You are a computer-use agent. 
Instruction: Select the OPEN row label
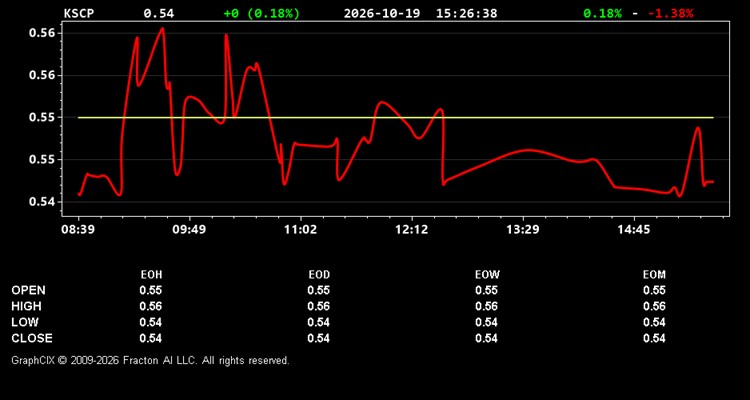29,290
